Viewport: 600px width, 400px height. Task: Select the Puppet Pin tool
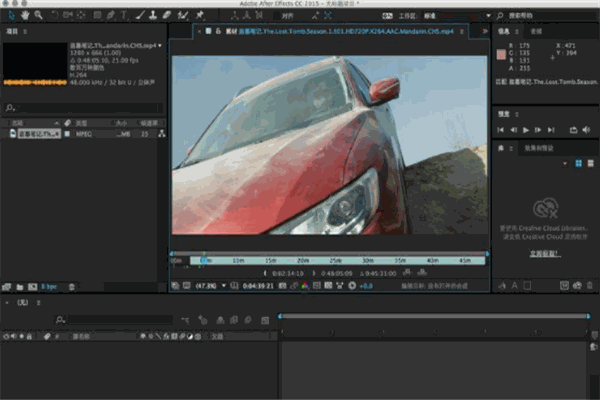pyautogui.click(x=199, y=15)
